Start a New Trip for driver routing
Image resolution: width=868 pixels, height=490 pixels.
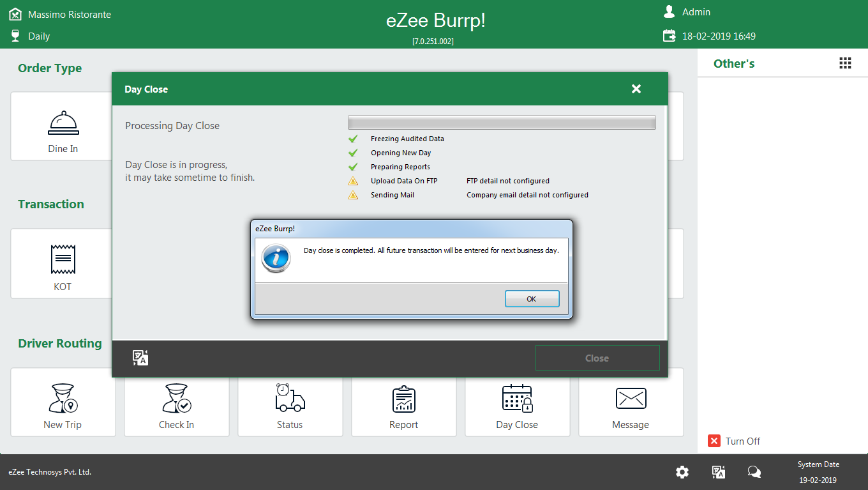point(63,402)
